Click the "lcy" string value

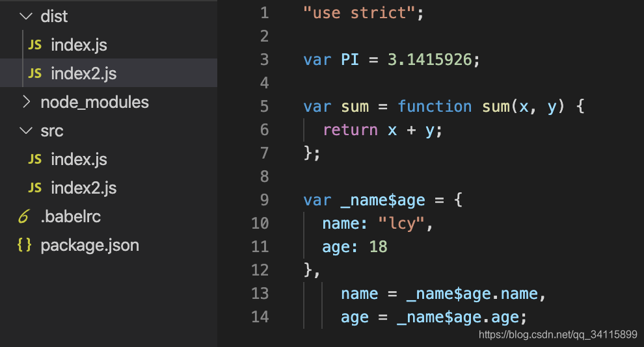(401, 224)
